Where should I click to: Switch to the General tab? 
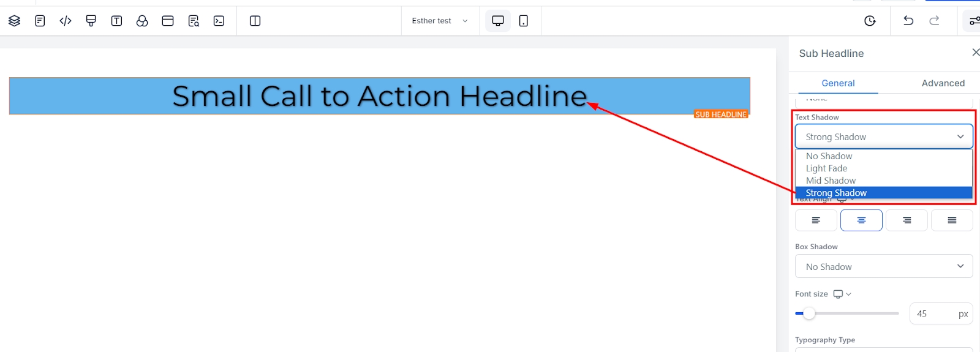pyautogui.click(x=838, y=83)
